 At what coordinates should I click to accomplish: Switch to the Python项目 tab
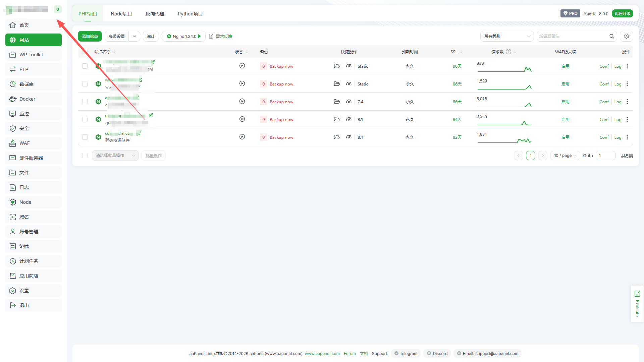pos(190,14)
